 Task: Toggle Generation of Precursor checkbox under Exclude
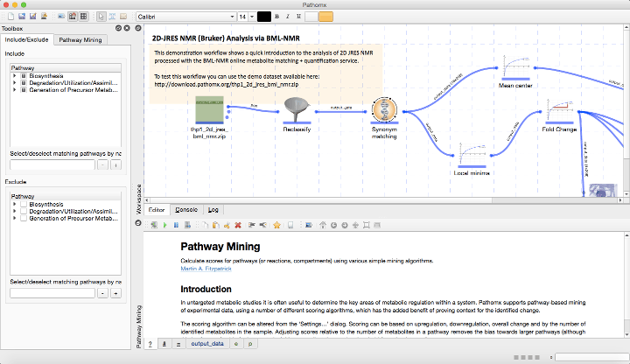tap(24, 218)
